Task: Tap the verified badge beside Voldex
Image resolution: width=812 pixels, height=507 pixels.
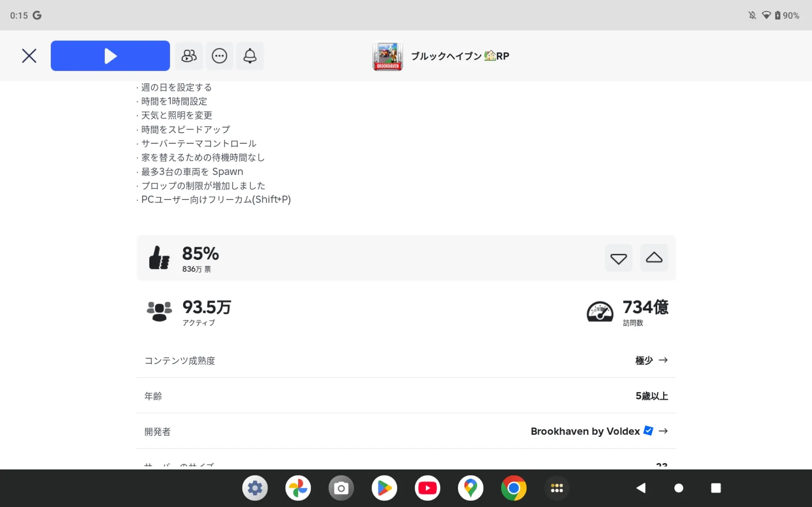Action: coord(649,431)
